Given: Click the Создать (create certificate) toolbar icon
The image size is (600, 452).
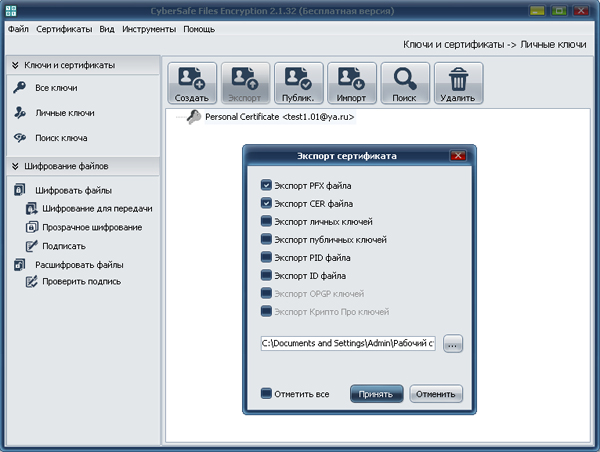Looking at the screenshot, I should coord(192,83).
